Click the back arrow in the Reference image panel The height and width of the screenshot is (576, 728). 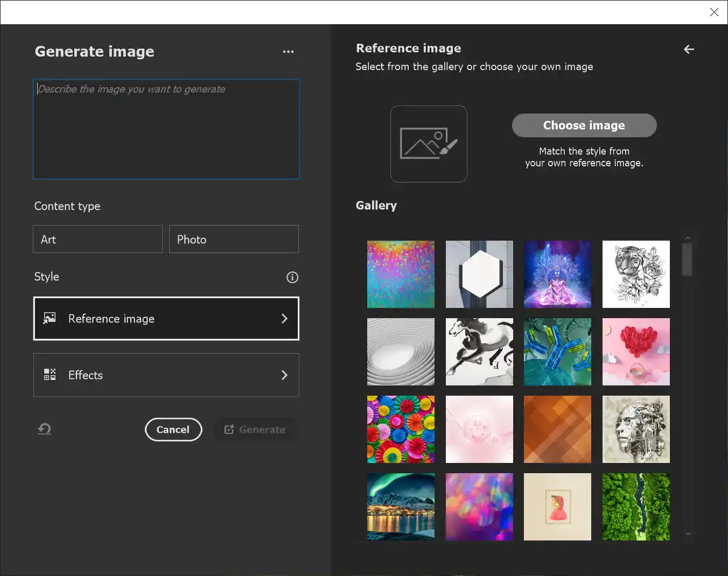(x=689, y=49)
